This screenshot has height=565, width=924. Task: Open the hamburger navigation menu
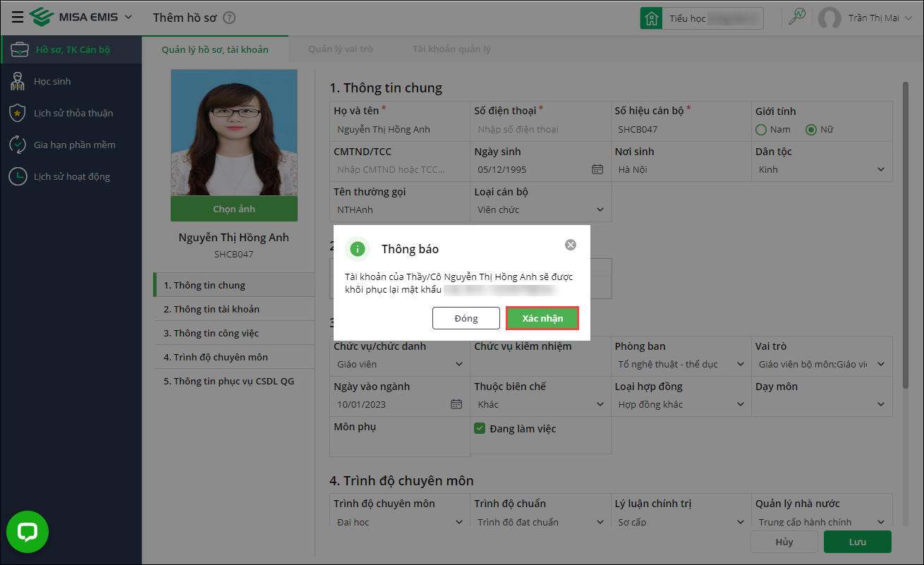18,17
